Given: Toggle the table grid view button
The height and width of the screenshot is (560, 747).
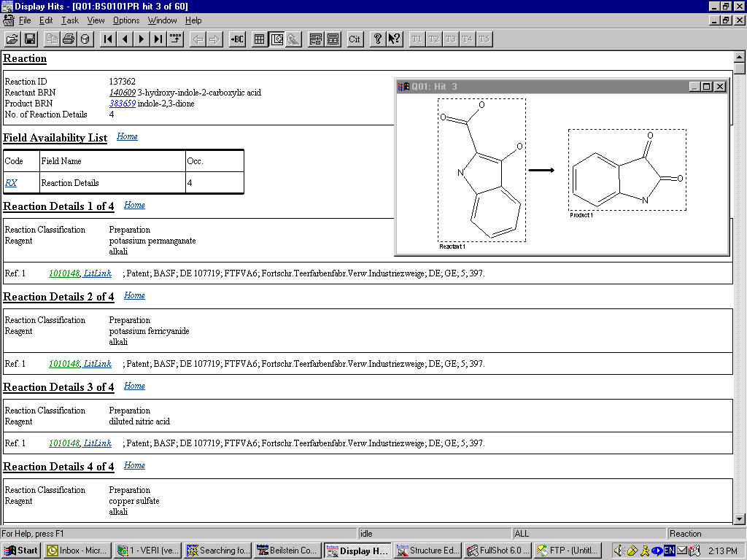Looking at the screenshot, I should click(x=259, y=39).
